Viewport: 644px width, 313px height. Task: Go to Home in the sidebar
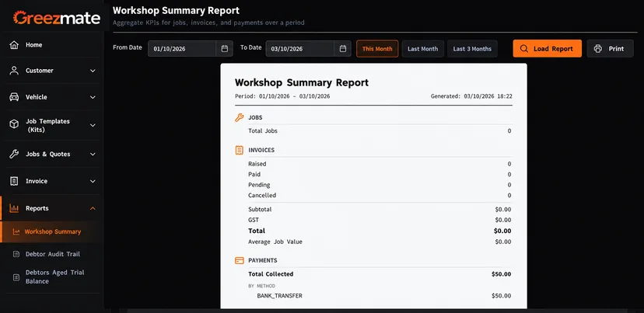pos(53,45)
